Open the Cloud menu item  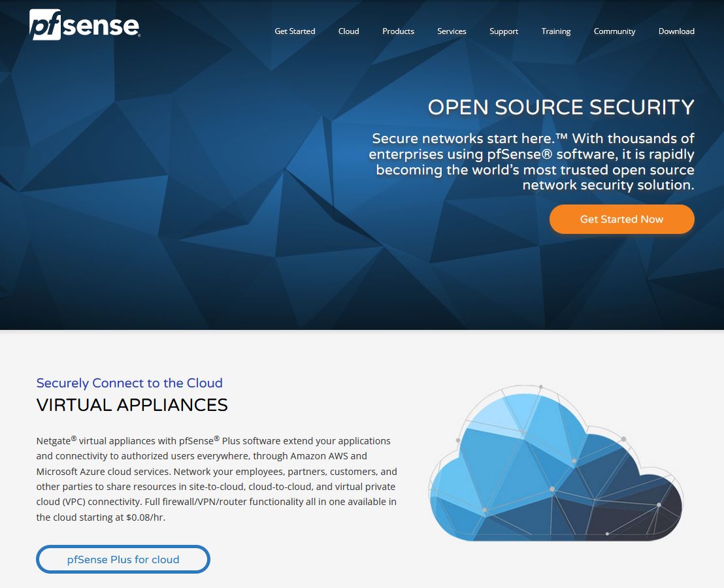click(x=349, y=31)
